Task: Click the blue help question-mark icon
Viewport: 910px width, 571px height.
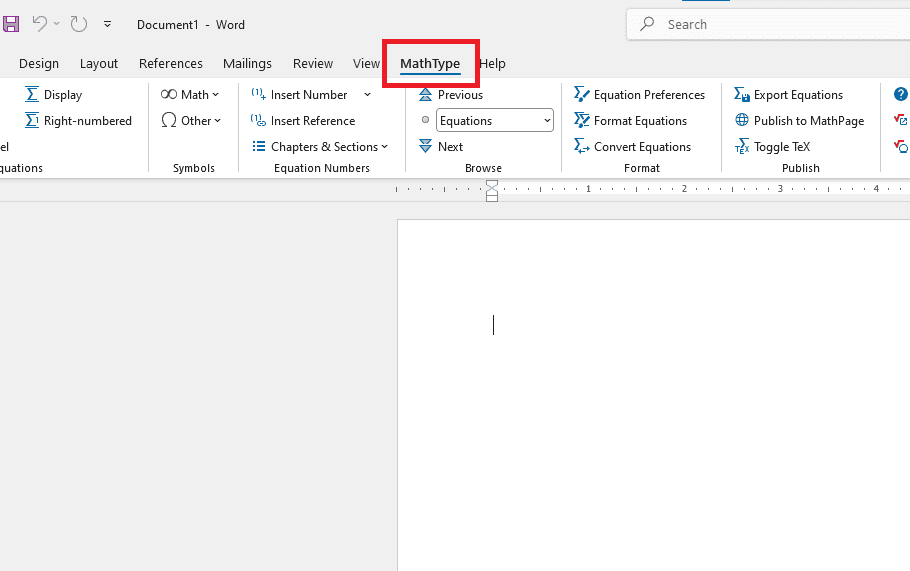Action: [901, 94]
